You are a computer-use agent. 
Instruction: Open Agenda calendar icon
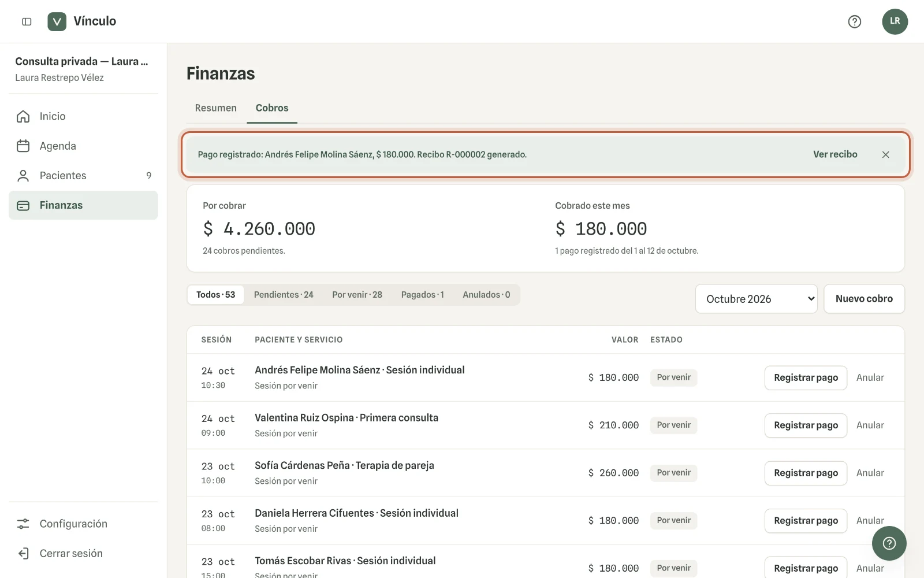(23, 146)
